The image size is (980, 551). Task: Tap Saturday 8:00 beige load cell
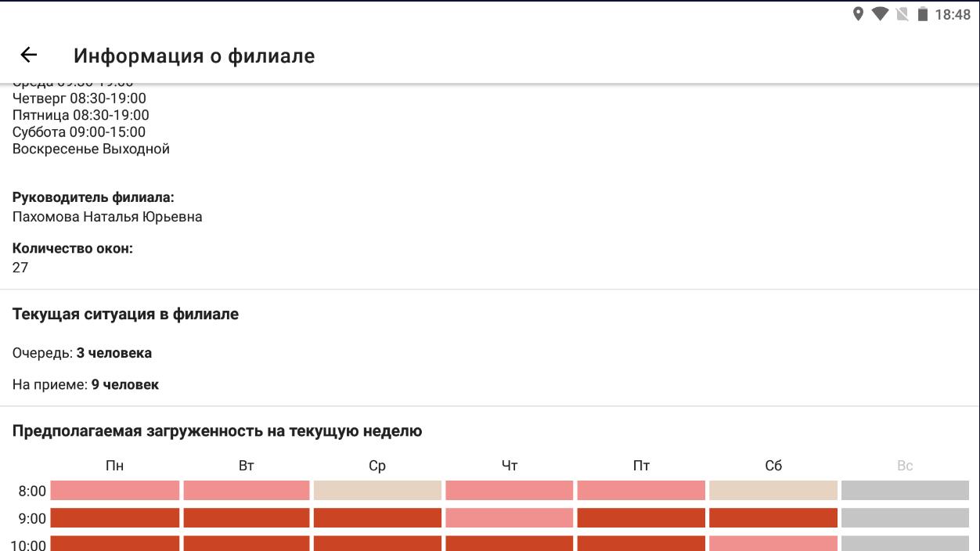tap(773, 491)
